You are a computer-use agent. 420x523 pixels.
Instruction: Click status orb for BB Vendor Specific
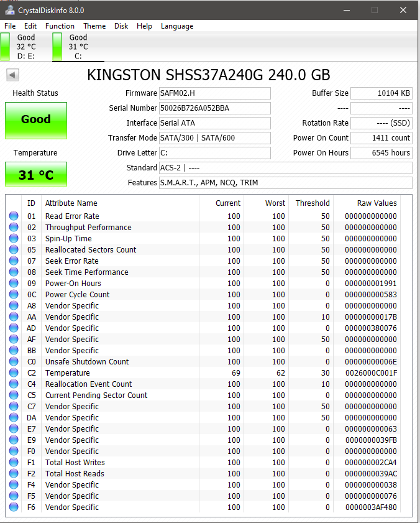[14, 350]
